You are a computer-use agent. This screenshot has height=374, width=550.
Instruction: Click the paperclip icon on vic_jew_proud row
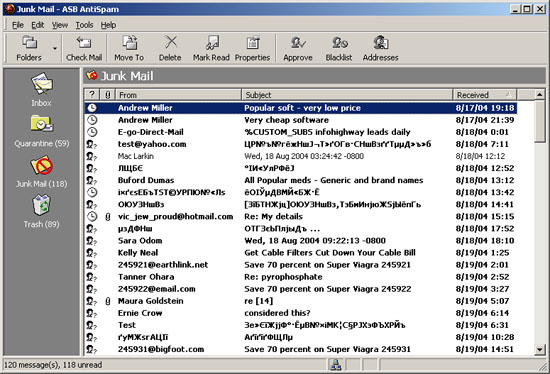[x=108, y=216]
